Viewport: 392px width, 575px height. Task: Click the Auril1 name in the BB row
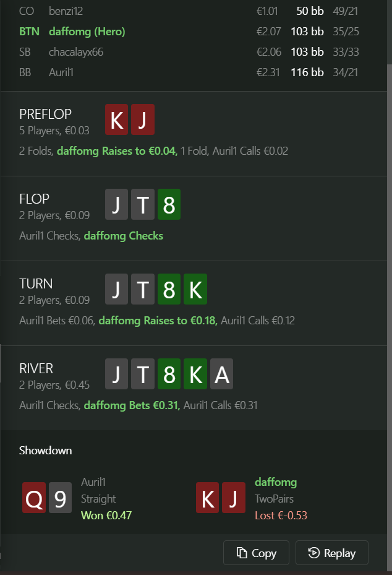(x=61, y=72)
